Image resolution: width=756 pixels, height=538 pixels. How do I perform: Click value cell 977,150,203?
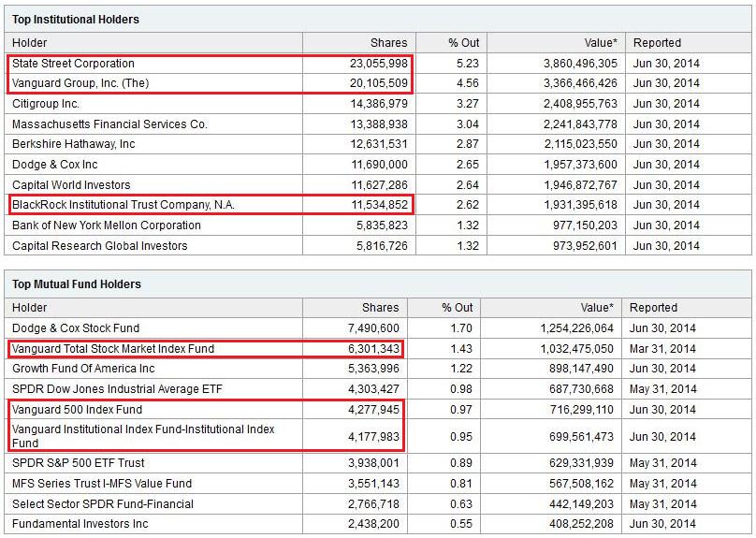(x=585, y=225)
